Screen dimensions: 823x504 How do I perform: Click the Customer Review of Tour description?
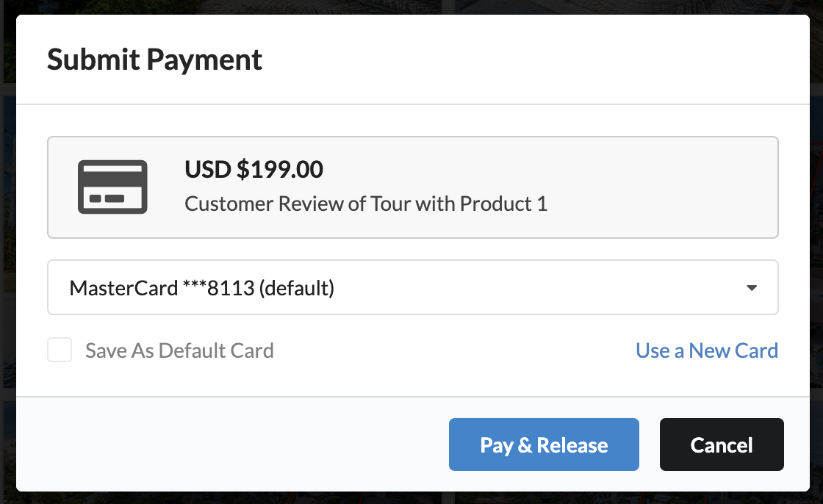366,204
